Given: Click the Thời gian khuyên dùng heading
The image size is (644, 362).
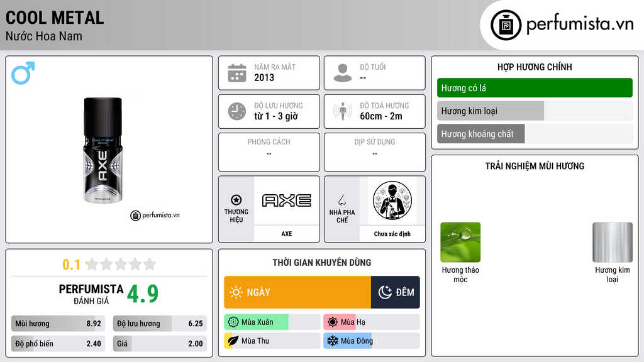Looking at the screenshot, I should (322, 263).
